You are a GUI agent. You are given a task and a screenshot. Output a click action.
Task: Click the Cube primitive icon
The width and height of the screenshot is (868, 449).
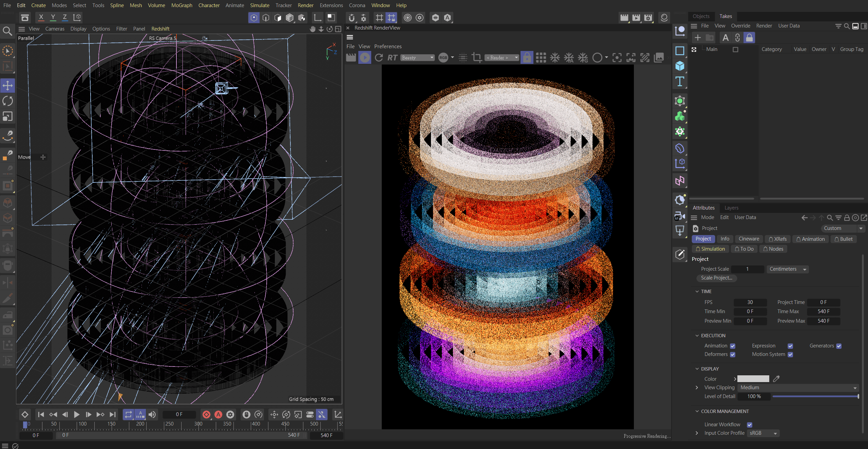pos(680,66)
